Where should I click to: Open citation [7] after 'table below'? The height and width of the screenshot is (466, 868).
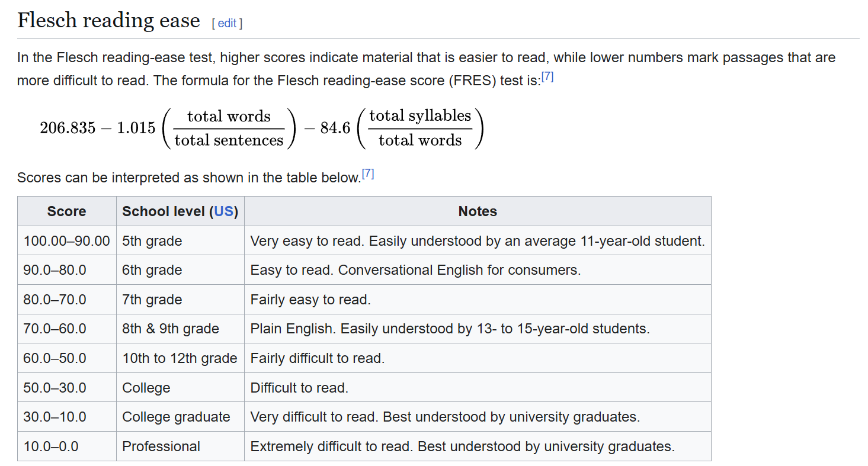coord(368,174)
